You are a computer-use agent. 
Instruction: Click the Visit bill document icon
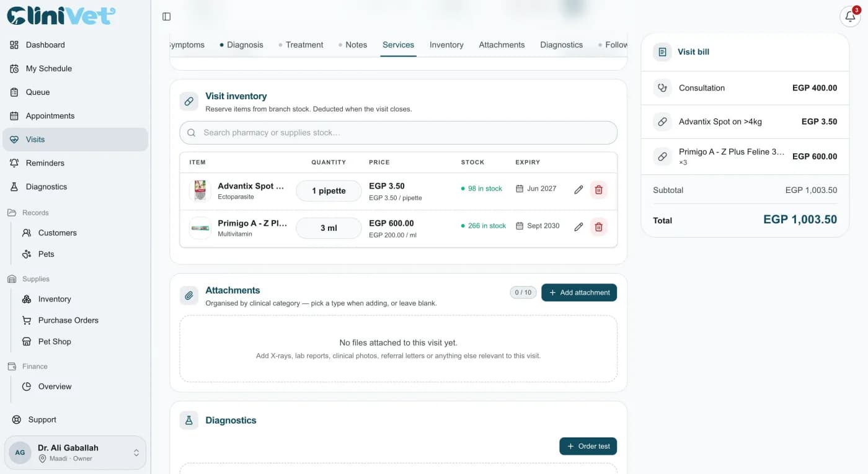(662, 51)
